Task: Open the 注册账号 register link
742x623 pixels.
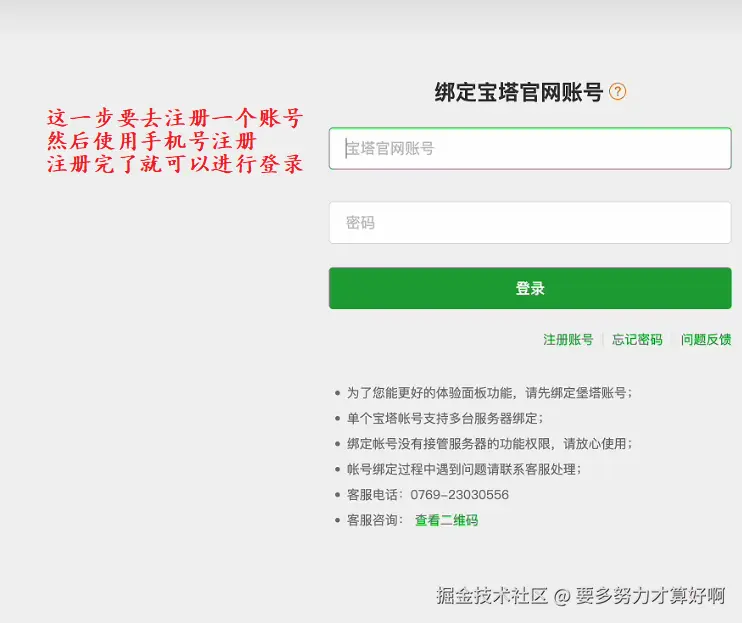Action: (568, 340)
